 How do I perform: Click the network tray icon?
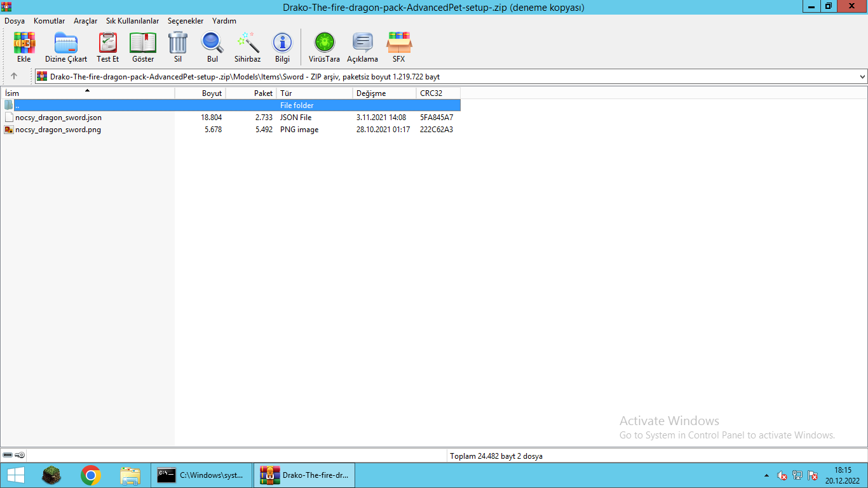pyautogui.click(x=797, y=475)
